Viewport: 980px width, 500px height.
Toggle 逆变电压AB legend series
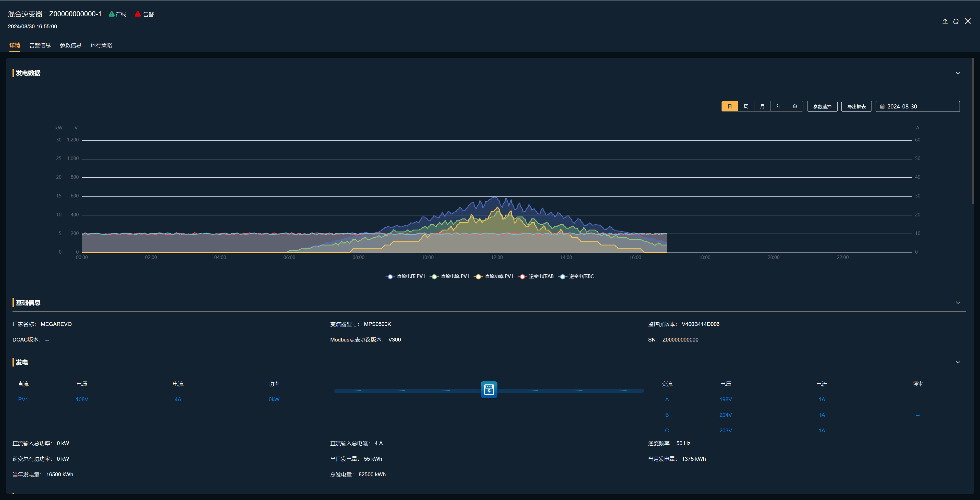tap(536, 277)
